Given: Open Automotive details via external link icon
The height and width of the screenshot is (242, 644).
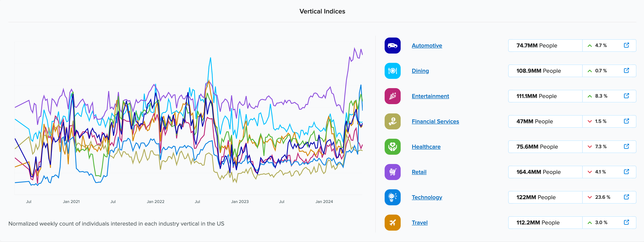Looking at the screenshot, I should click(x=626, y=45).
